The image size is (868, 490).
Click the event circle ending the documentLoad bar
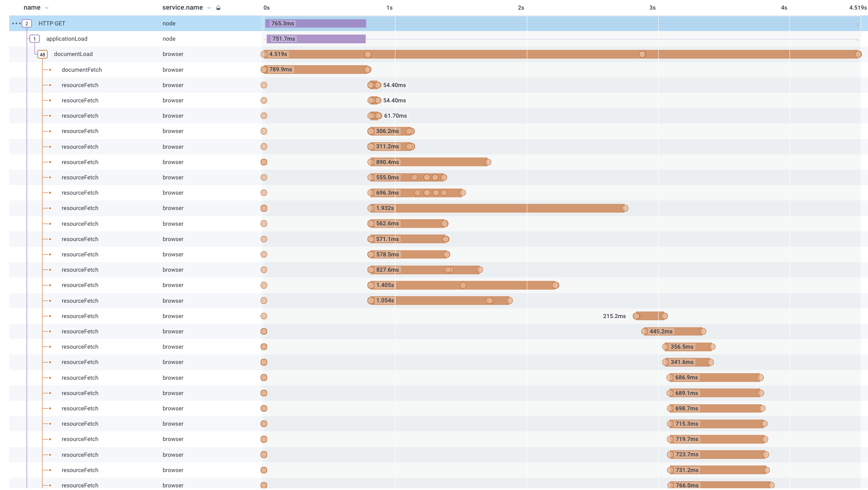[x=858, y=54]
